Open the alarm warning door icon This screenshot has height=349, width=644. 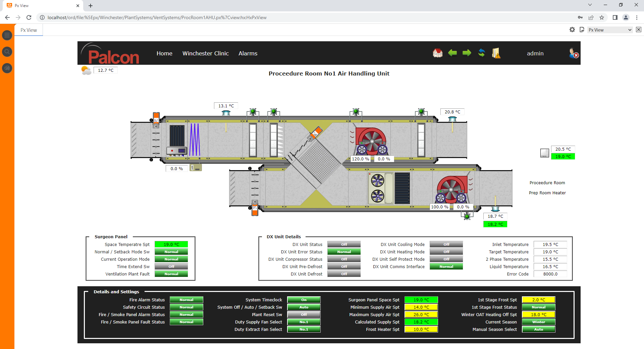coord(496,53)
